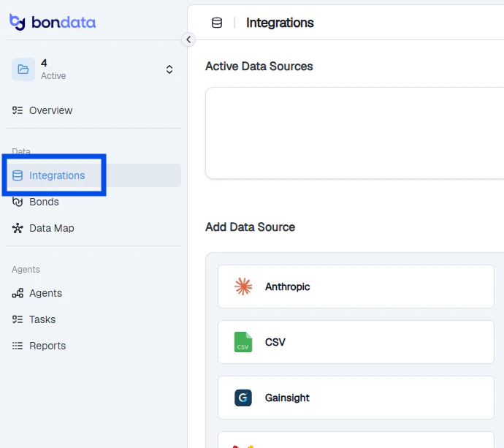Click the Tasks checklist icon
The image size is (504, 448).
click(x=18, y=319)
